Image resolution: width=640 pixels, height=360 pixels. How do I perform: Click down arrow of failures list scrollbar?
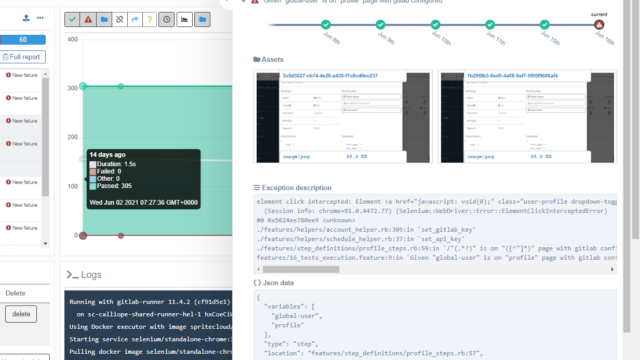click(x=45, y=243)
